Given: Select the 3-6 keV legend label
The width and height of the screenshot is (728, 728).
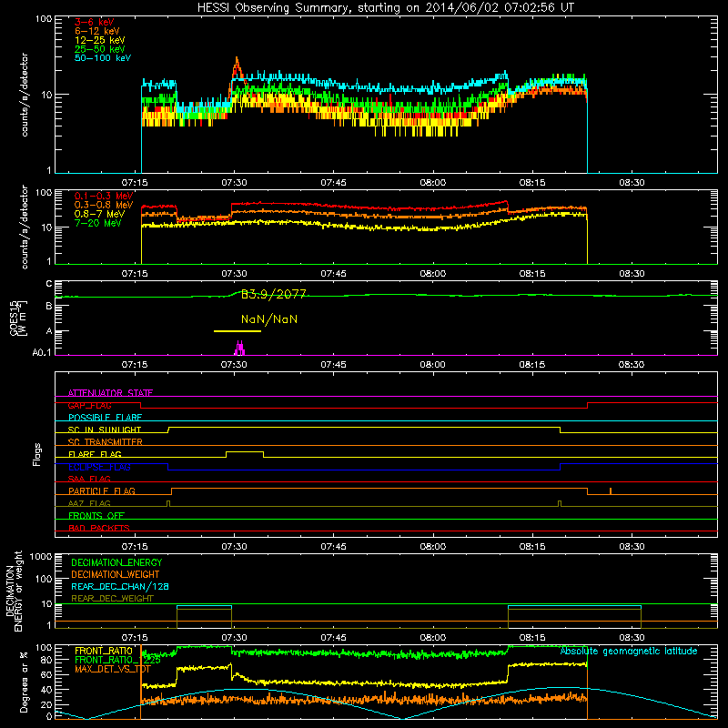Looking at the screenshot, I should (x=95, y=22).
